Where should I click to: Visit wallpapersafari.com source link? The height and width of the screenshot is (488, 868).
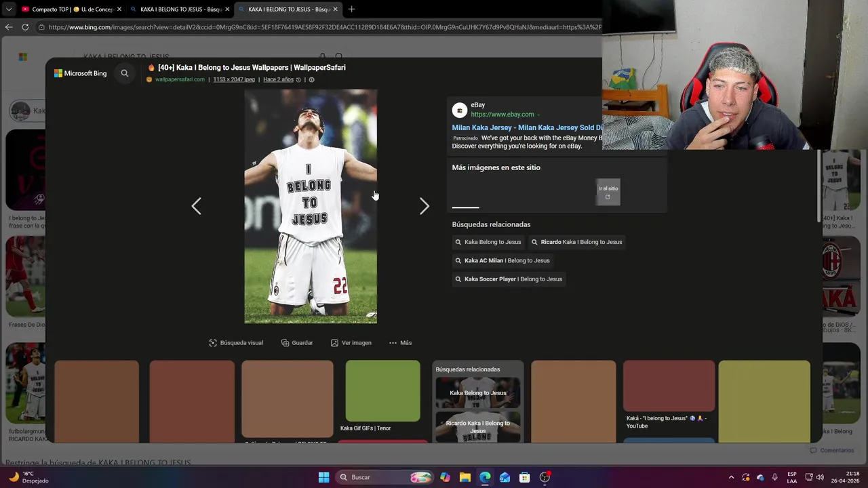[180, 79]
